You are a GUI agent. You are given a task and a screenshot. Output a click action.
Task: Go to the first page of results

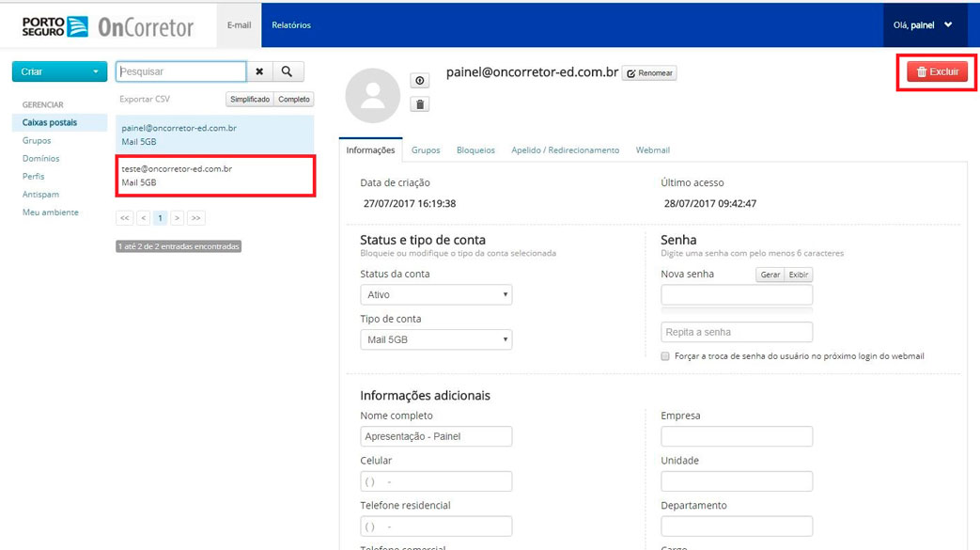[124, 218]
